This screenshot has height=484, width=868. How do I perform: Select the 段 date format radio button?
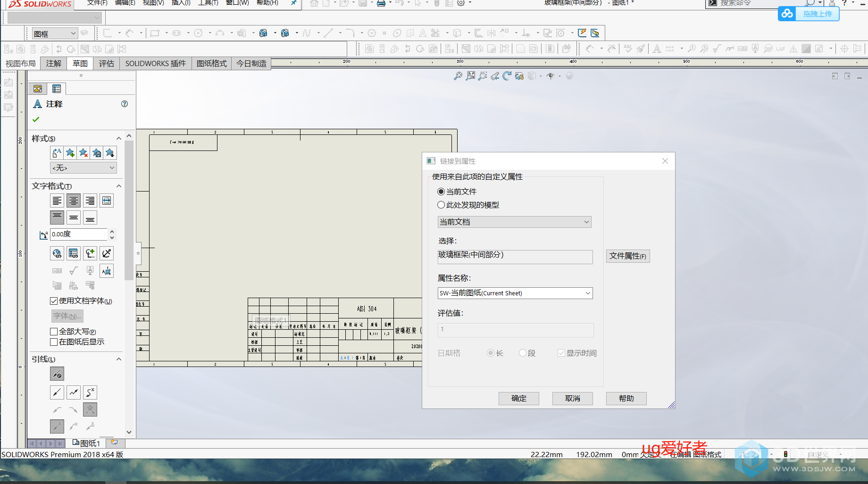click(523, 353)
